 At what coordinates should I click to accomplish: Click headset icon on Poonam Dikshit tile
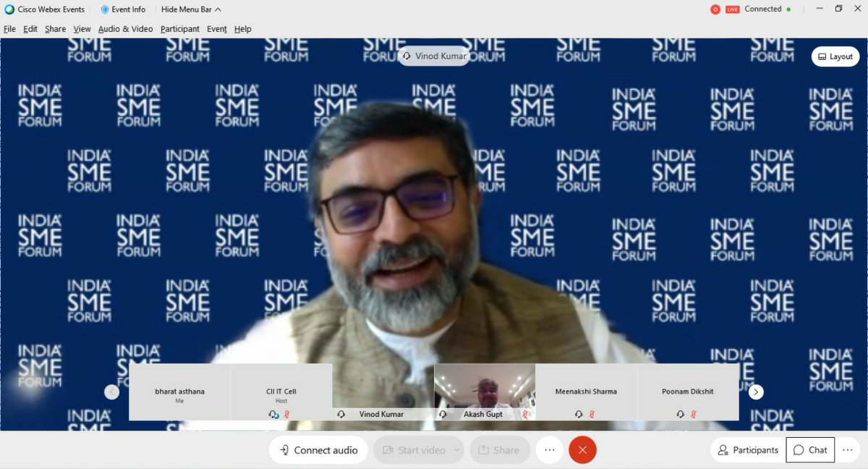[x=681, y=414]
